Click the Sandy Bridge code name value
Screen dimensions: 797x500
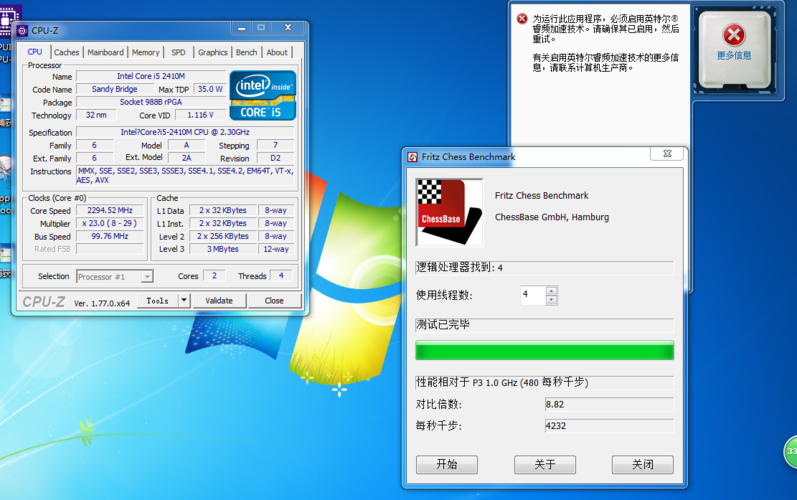click(x=114, y=89)
